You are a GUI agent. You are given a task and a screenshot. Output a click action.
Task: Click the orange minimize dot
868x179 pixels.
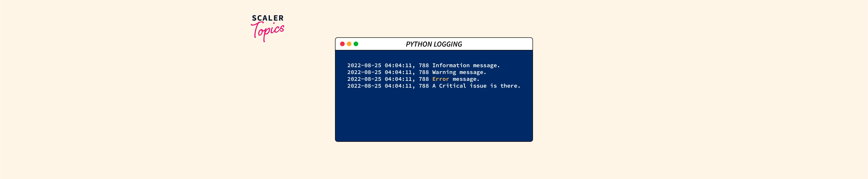349,44
